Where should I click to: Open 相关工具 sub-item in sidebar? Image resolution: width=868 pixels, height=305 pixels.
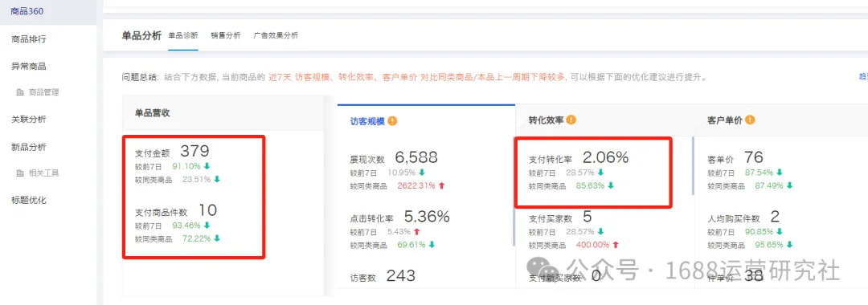pos(43,173)
